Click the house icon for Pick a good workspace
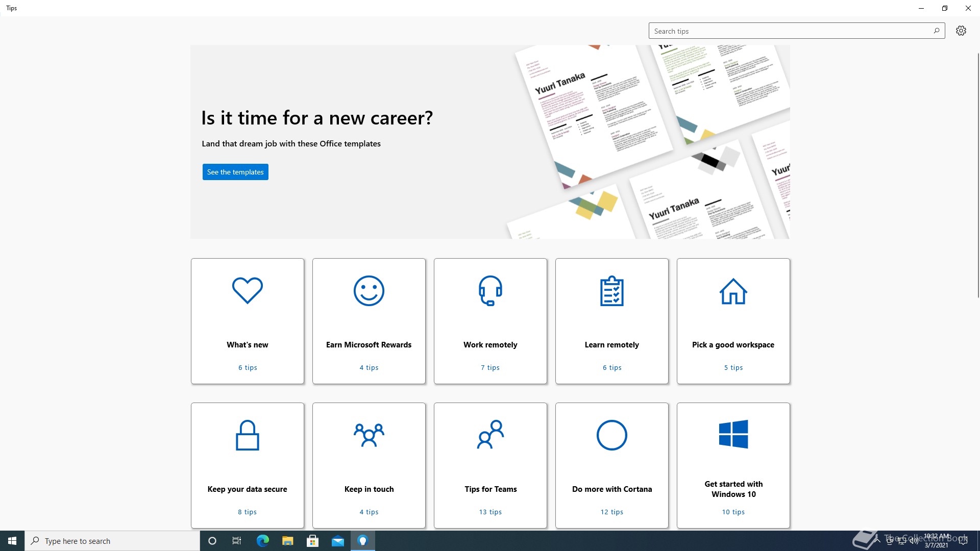The image size is (980, 551). tap(733, 291)
